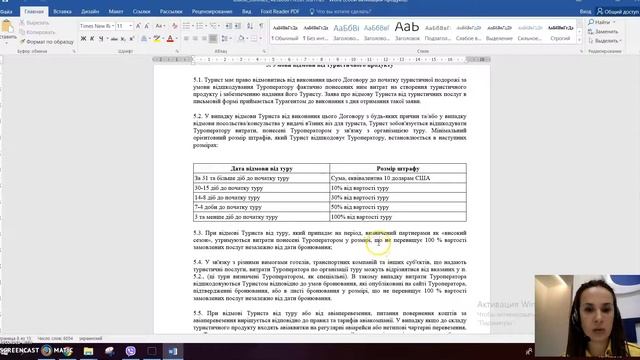640x360 pixels.
Task: Toggle subscript formatting
Action: pyautogui.click(x=123, y=39)
